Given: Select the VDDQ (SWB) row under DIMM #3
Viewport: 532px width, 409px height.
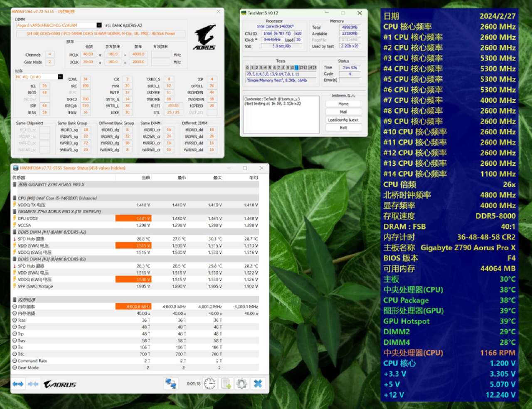Looking at the screenshot, I should pos(135,279).
